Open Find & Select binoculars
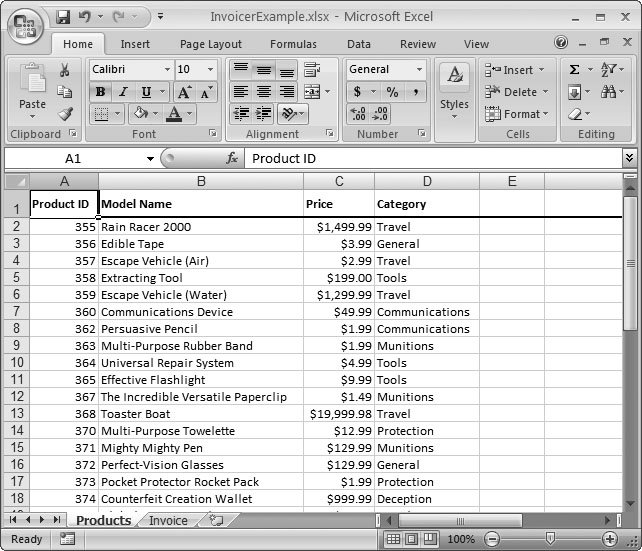642x551 pixels. pos(608,92)
